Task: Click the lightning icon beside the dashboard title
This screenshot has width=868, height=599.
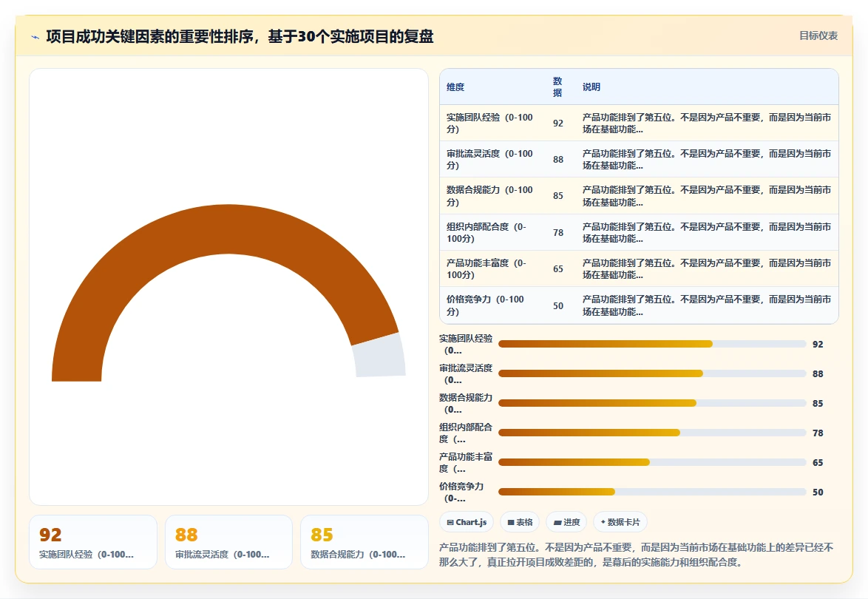Action: (x=35, y=37)
